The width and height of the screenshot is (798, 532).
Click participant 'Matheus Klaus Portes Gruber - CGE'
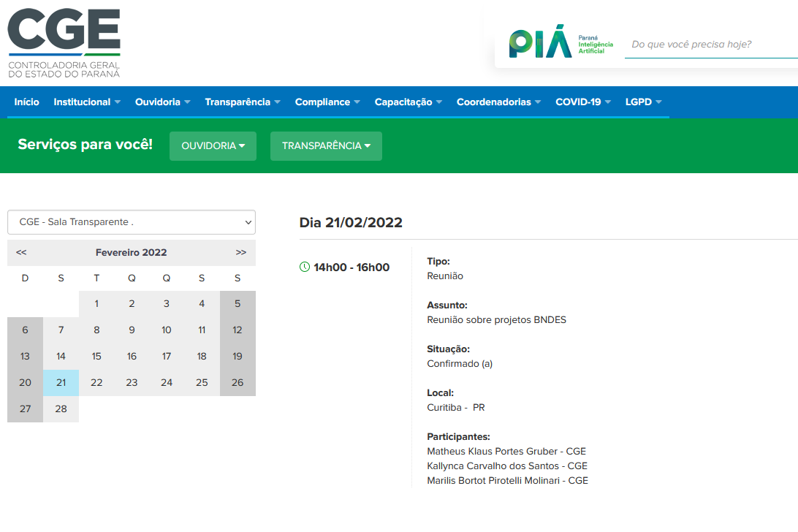[x=506, y=451]
